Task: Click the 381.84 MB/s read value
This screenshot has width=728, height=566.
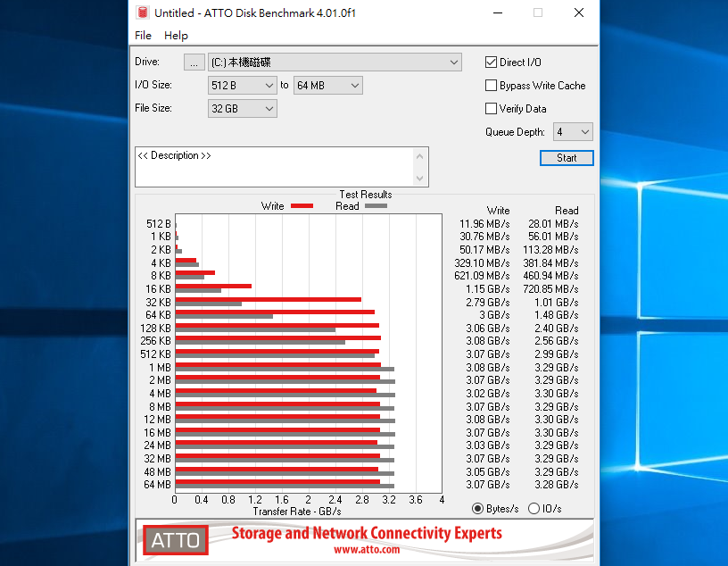Action: coord(550,263)
